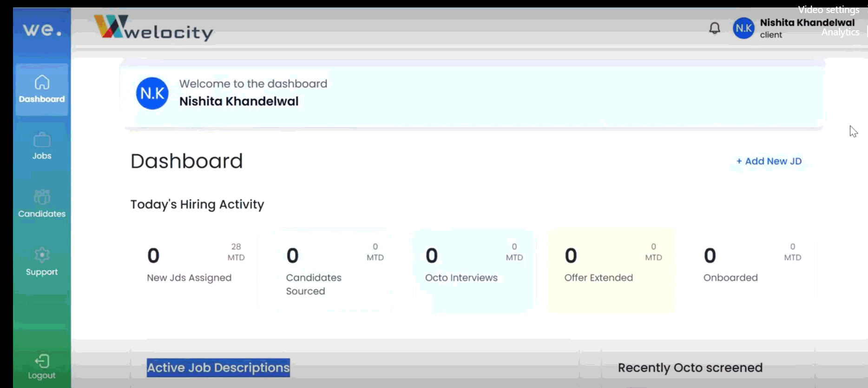Open the Onboarded stat card

coord(750,269)
